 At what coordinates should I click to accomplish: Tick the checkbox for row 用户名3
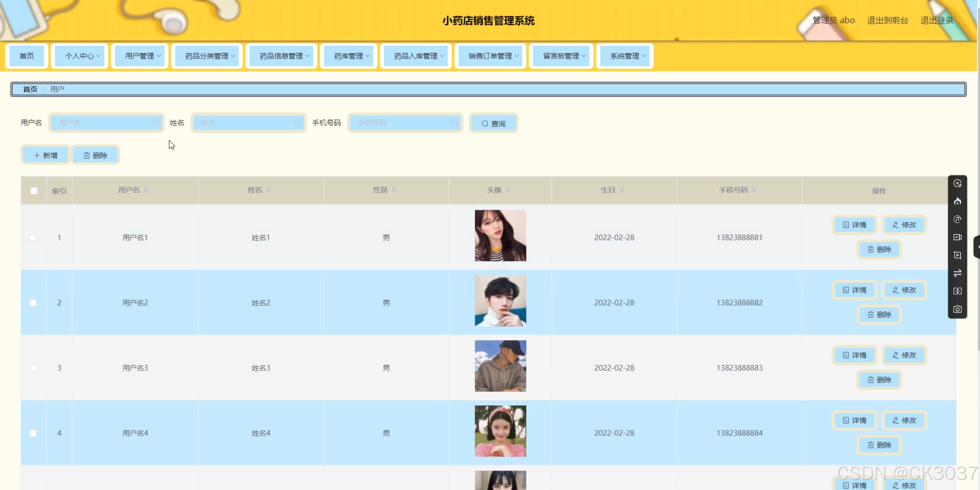[33, 368]
